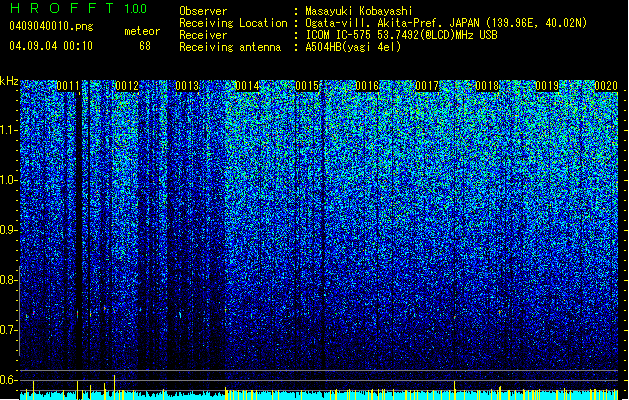Click time marker 0017
This screenshot has height=400, width=629.
427,86
